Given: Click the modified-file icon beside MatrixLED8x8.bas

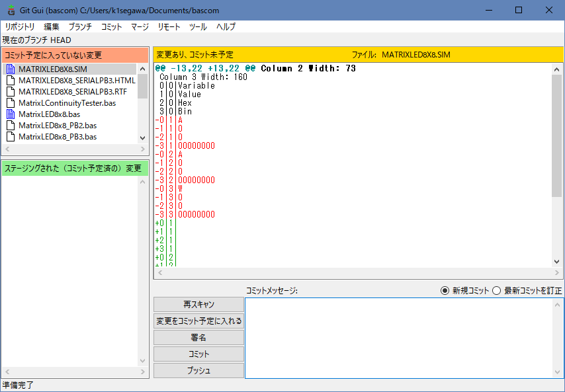Looking at the screenshot, I should [11, 114].
